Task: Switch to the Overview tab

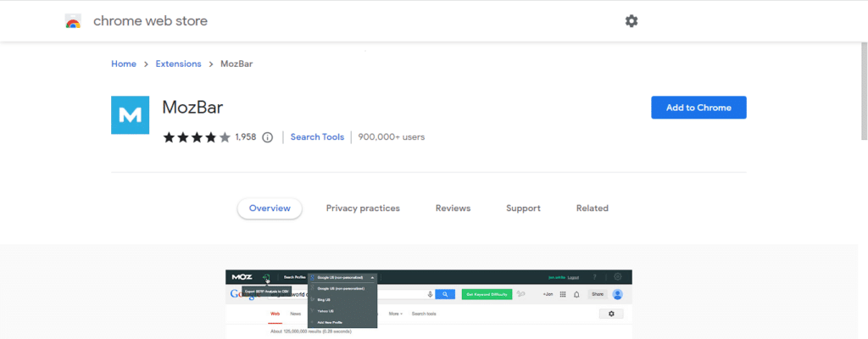Action: tap(270, 208)
